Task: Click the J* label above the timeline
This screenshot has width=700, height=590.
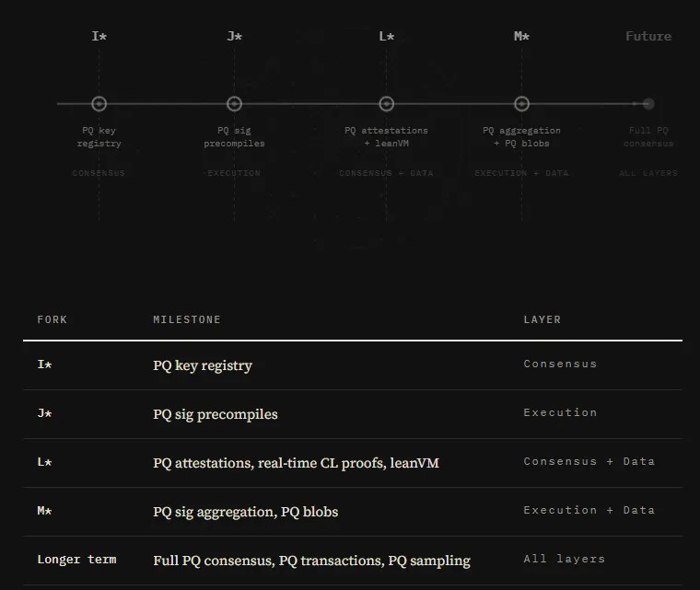Action: (x=234, y=37)
